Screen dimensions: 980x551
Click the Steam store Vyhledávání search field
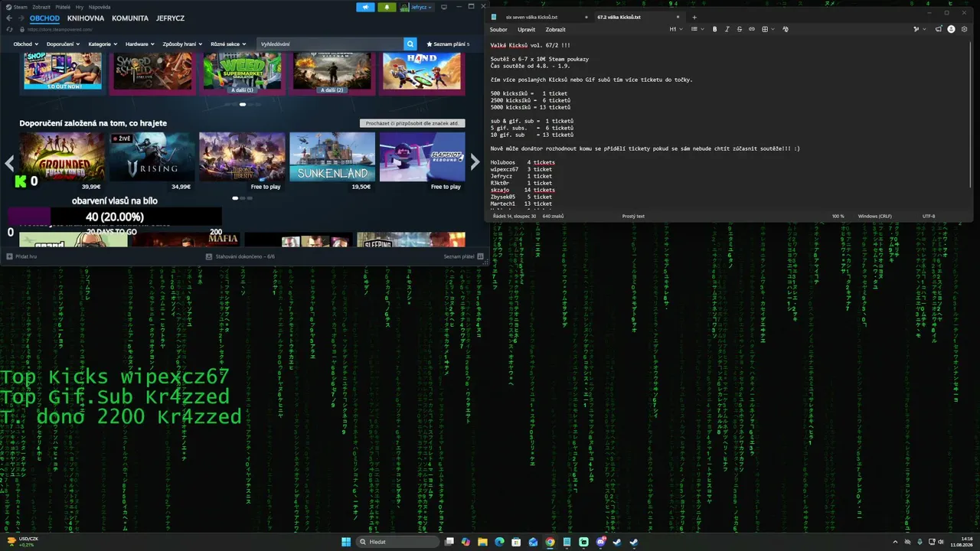pyautogui.click(x=330, y=44)
